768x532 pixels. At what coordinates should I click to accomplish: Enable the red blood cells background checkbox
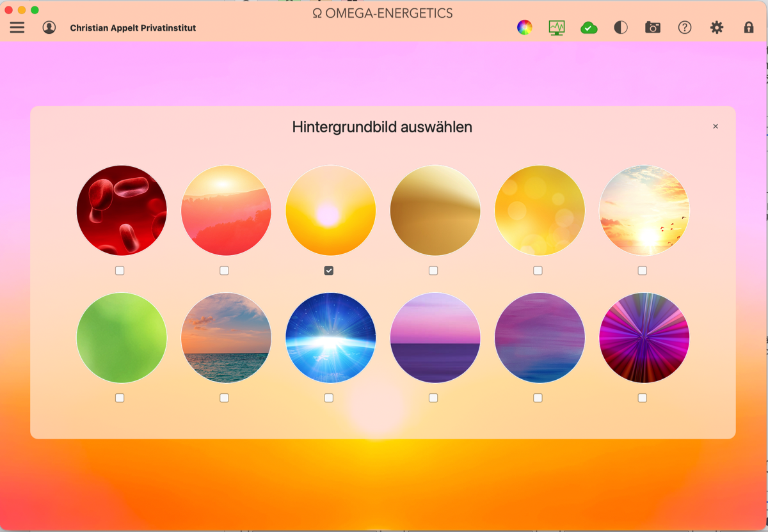(x=120, y=270)
